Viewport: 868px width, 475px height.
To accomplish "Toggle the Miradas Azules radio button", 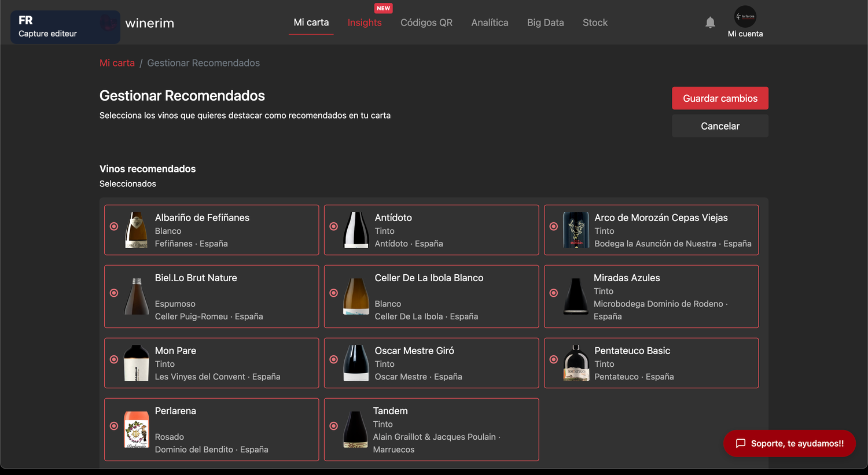I will click(x=554, y=293).
